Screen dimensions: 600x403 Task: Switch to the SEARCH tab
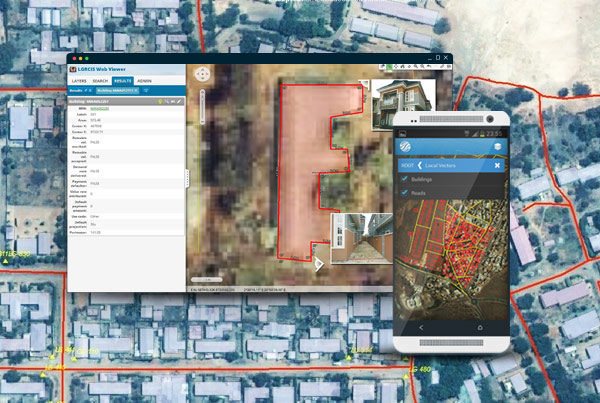tap(100, 81)
